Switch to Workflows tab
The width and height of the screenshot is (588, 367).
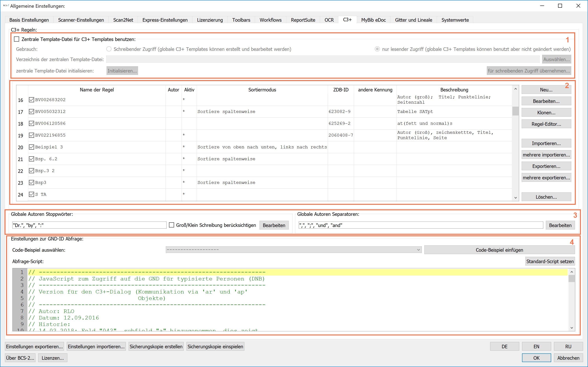(x=271, y=20)
